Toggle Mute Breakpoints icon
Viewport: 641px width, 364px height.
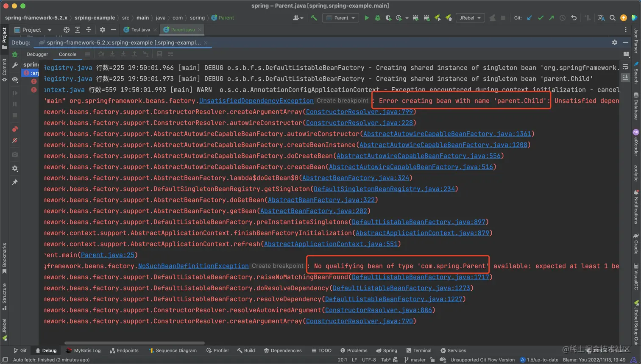(15, 140)
